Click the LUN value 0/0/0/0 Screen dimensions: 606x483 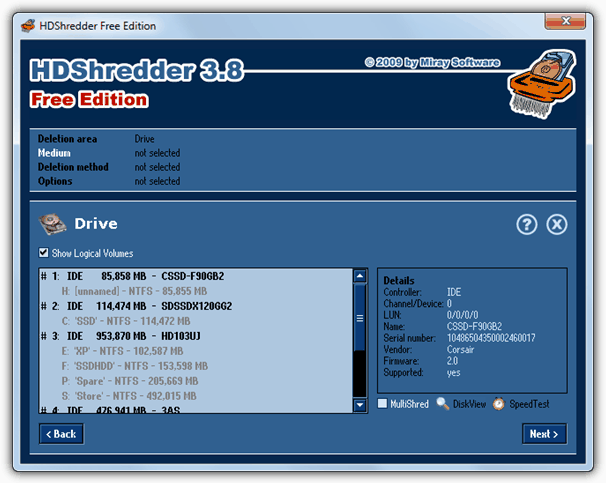point(462,315)
